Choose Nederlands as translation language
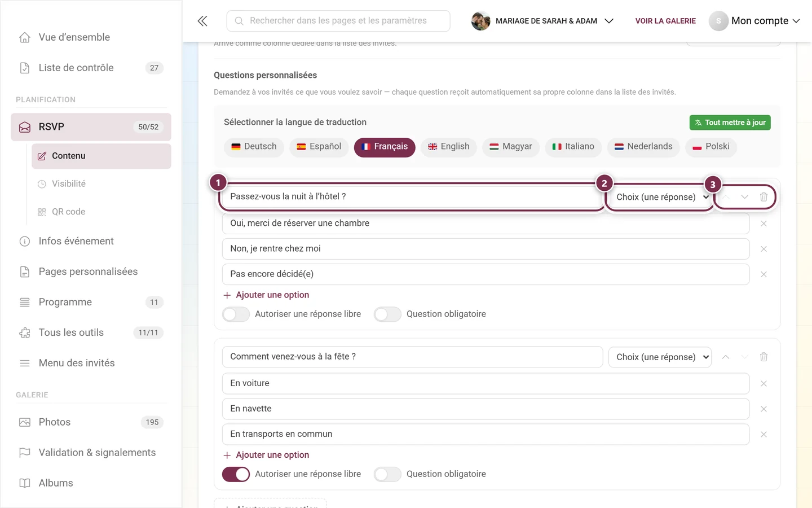This screenshot has width=812, height=508. pos(643,147)
